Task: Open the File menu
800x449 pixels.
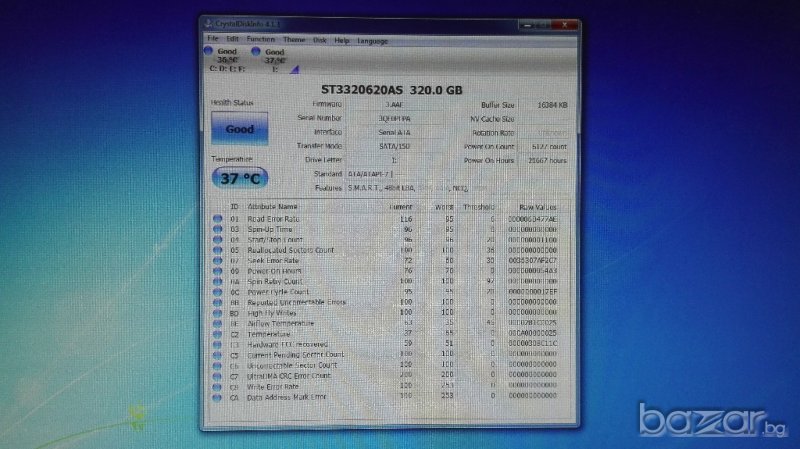Action: [x=213, y=40]
